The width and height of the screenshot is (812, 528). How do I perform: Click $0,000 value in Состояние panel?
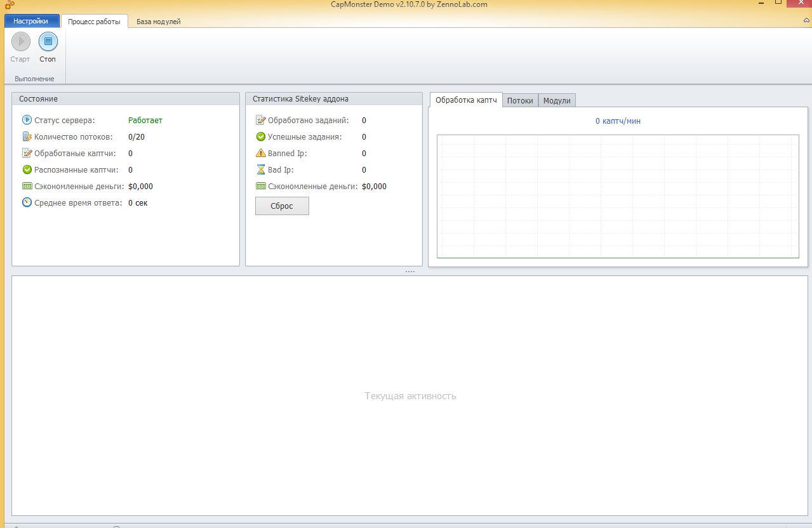[140, 186]
